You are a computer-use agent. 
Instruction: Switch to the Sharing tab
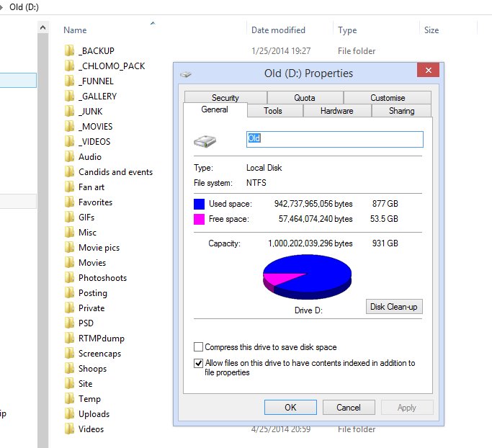click(402, 111)
